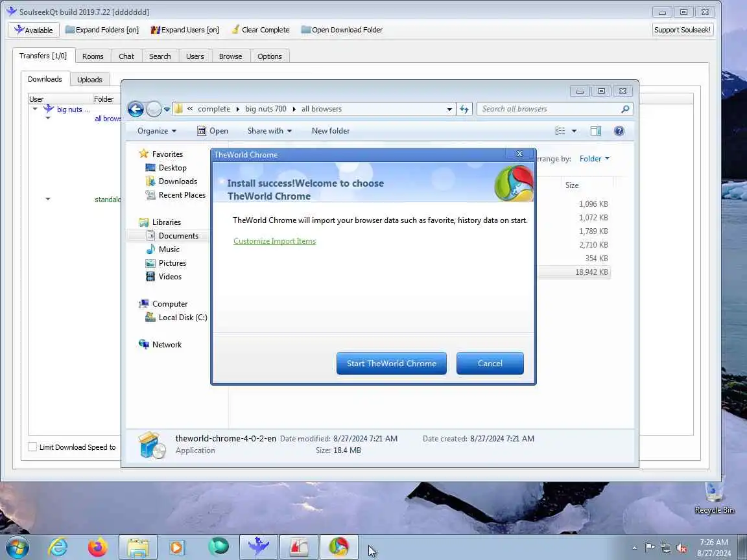Click Open Download Folder in Soulseek
Viewport: 747px width, 560px height.
click(x=342, y=30)
